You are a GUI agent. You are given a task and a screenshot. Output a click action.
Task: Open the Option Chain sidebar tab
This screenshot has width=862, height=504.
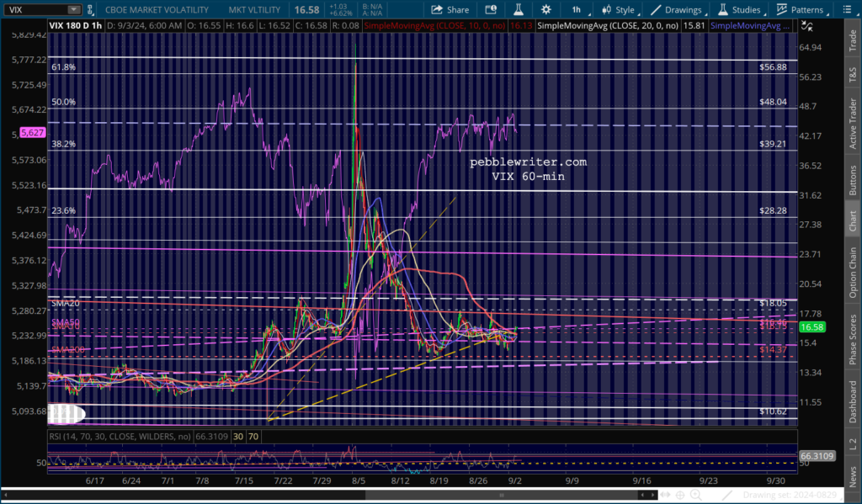click(x=852, y=269)
